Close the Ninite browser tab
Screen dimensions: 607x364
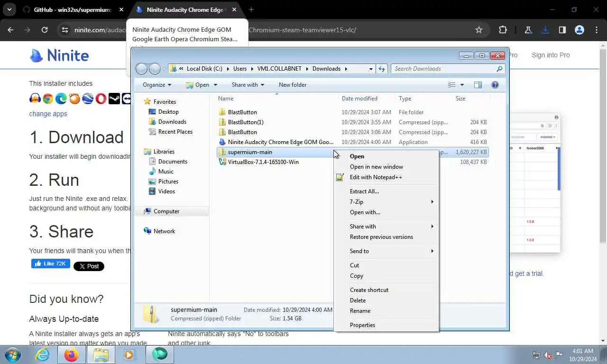coord(234,9)
